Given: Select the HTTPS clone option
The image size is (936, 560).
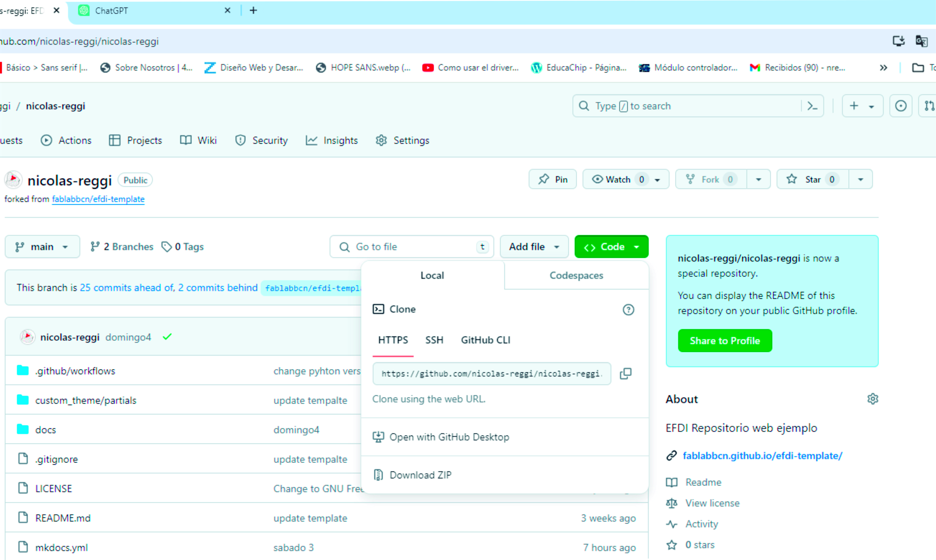Looking at the screenshot, I should tap(393, 340).
